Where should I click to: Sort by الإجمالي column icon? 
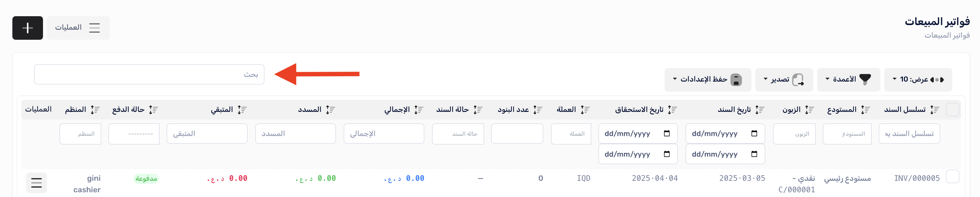(419, 110)
